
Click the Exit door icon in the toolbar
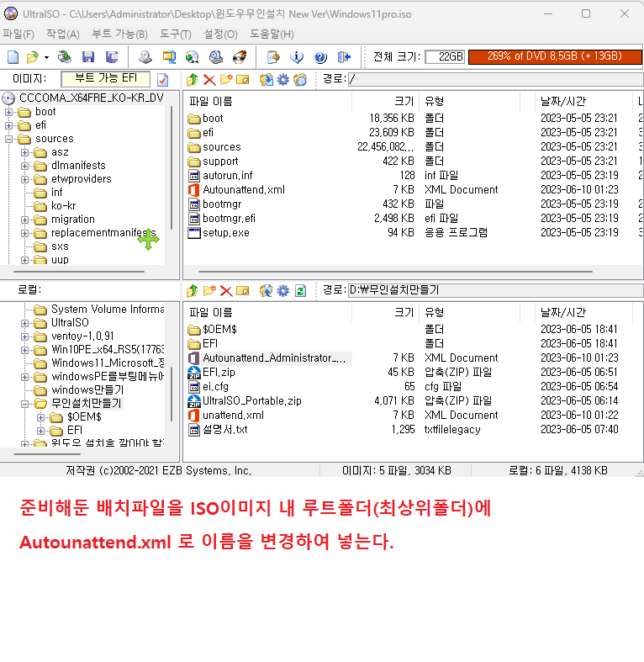(344, 56)
